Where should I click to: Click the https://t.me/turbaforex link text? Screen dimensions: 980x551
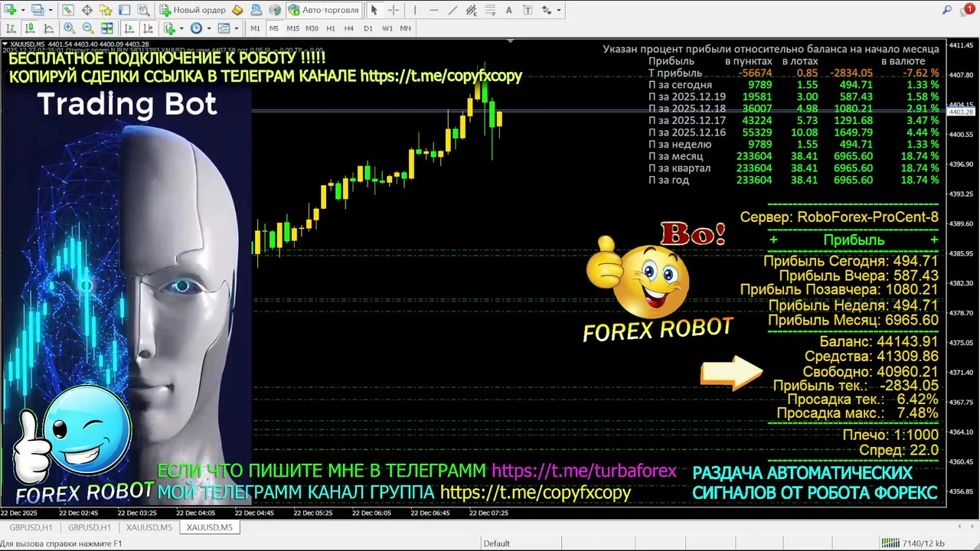(x=584, y=471)
